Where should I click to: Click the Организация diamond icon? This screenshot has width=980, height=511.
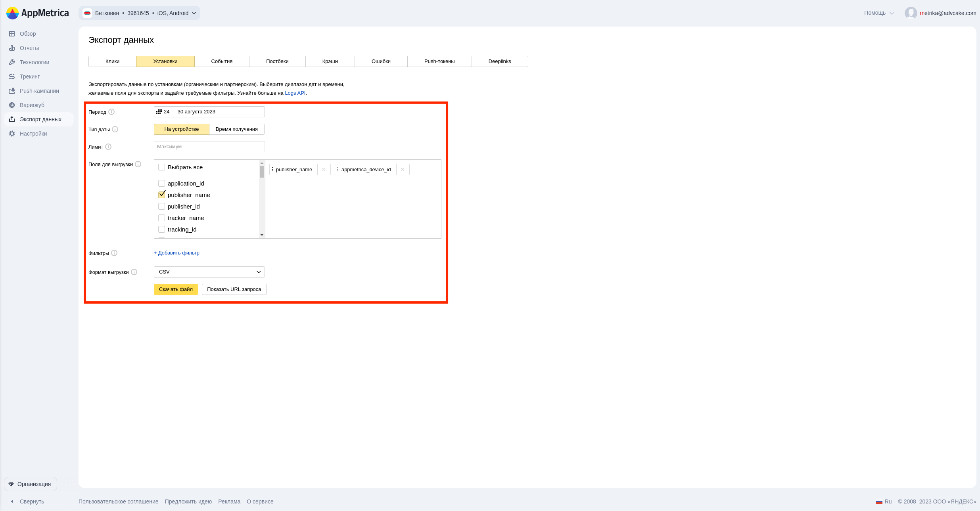(x=11, y=484)
